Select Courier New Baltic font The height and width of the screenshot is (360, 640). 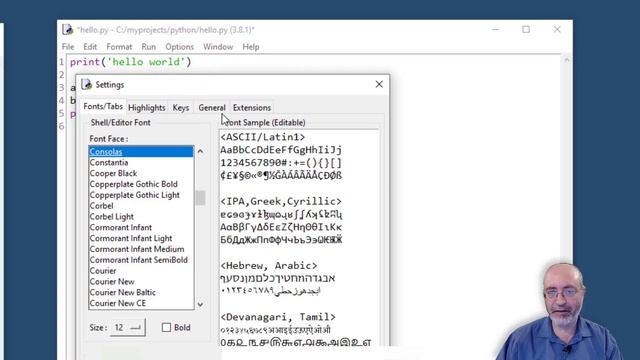141,292
